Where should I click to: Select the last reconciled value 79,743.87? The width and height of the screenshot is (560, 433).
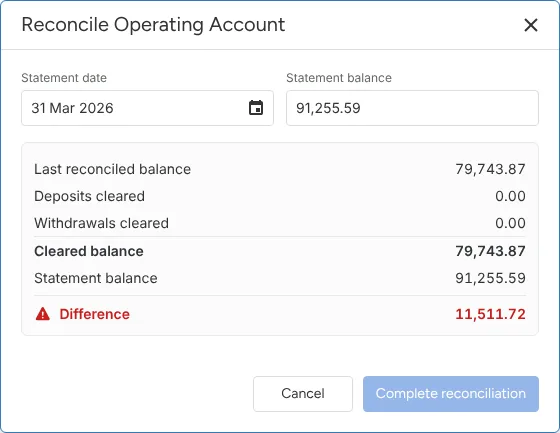pos(490,169)
